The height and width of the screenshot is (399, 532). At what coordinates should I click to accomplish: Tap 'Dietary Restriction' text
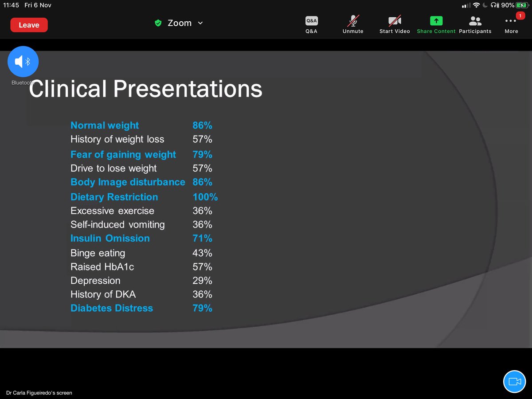tap(114, 197)
